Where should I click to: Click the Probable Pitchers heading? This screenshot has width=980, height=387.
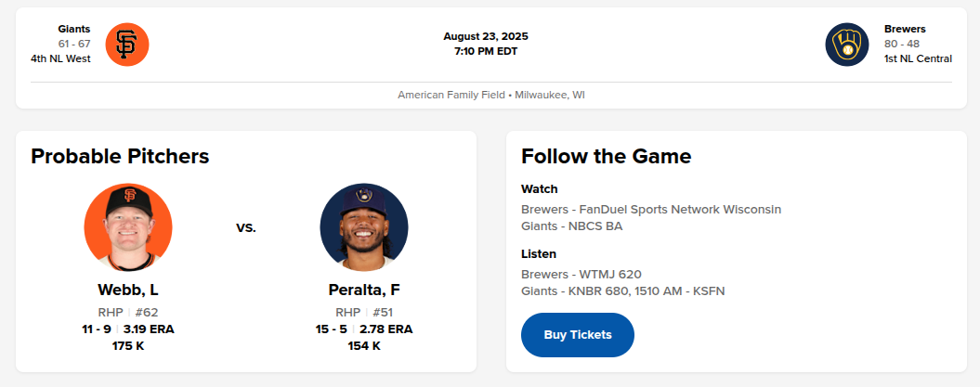coord(120,156)
